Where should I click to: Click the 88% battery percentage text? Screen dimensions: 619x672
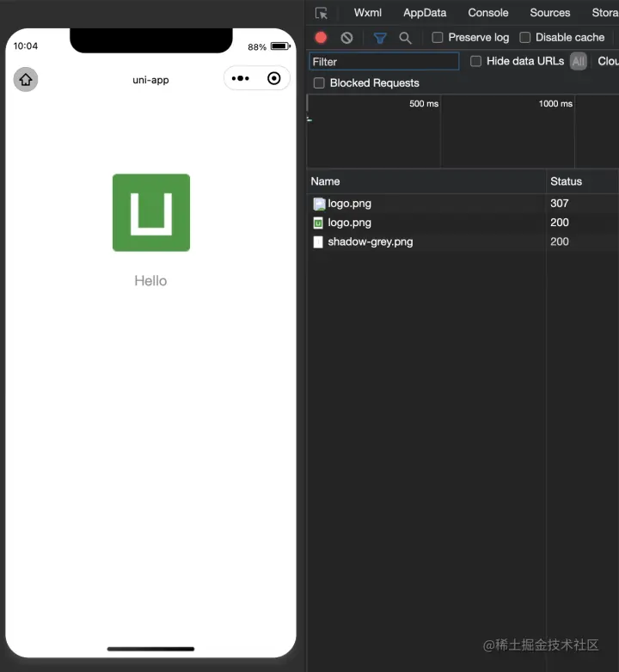pos(257,47)
